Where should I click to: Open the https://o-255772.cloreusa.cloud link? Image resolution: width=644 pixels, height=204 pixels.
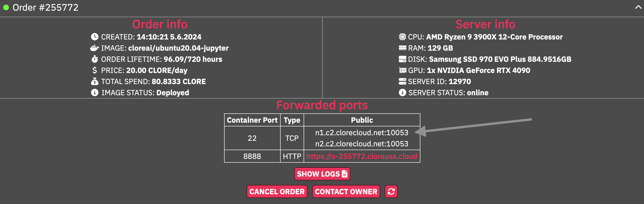[x=362, y=156]
